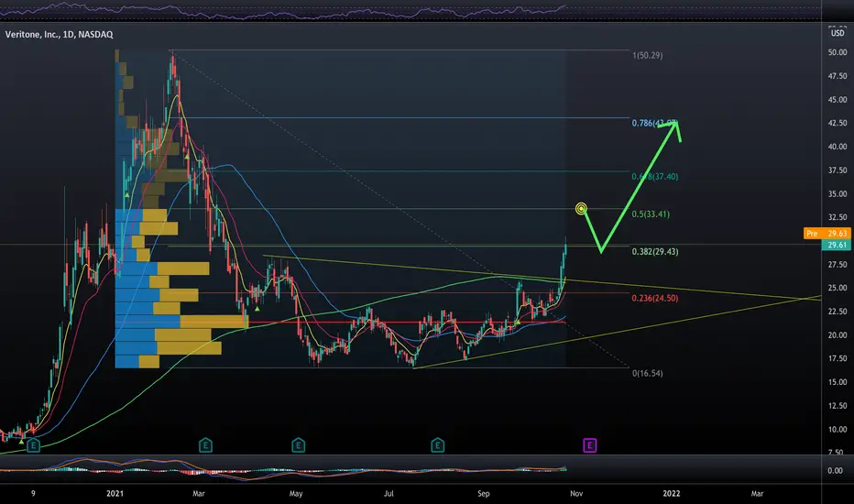Viewport: 854px width, 504px height.
Task: Click the green projection arrowhead near 0.786
Action: click(673, 128)
